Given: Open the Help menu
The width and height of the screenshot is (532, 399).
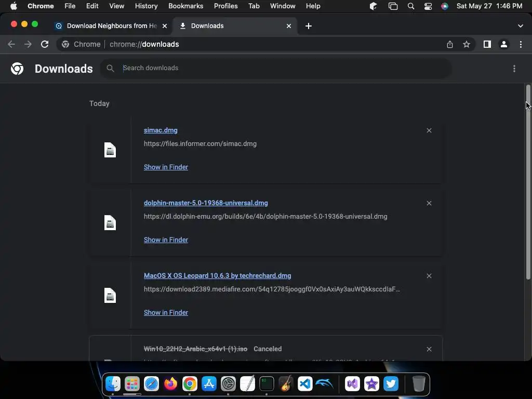Looking at the screenshot, I should [x=313, y=6].
